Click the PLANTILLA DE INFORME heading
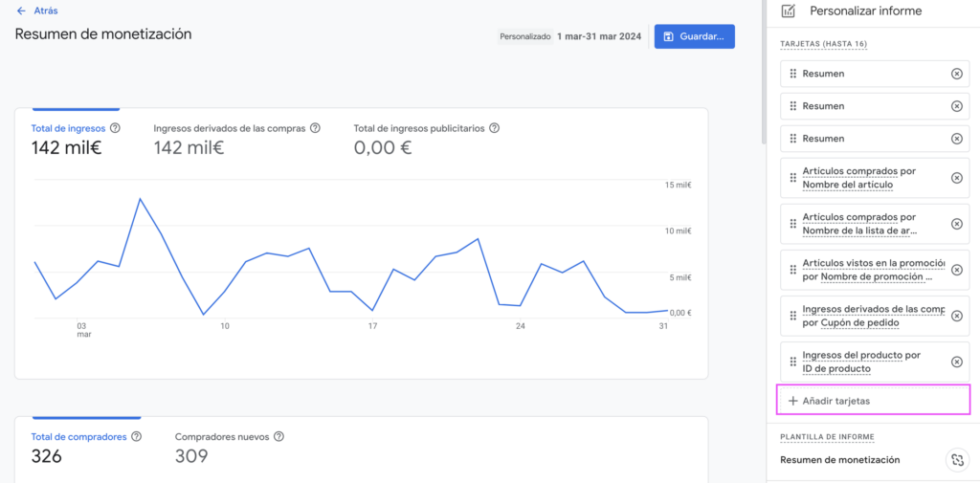980x483 pixels. coord(827,436)
